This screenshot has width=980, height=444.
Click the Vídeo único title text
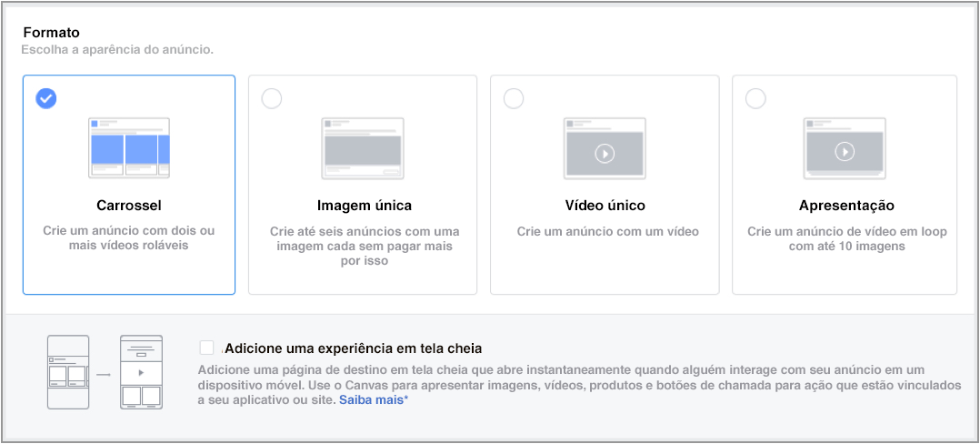[605, 205]
